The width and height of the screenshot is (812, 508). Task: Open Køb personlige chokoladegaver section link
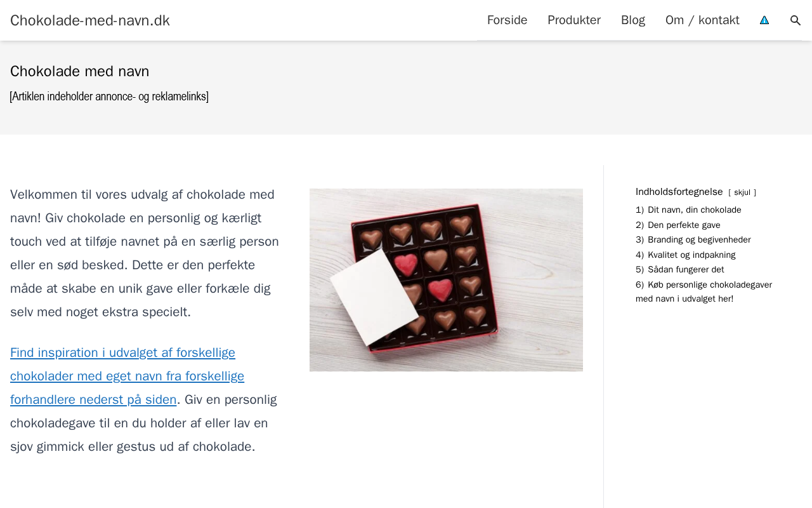coord(704,291)
